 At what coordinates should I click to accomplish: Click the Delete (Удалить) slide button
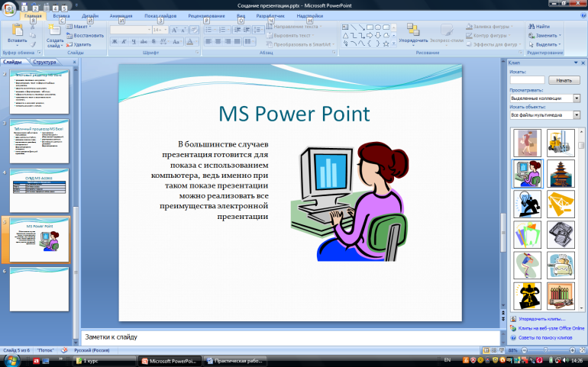[x=79, y=44]
